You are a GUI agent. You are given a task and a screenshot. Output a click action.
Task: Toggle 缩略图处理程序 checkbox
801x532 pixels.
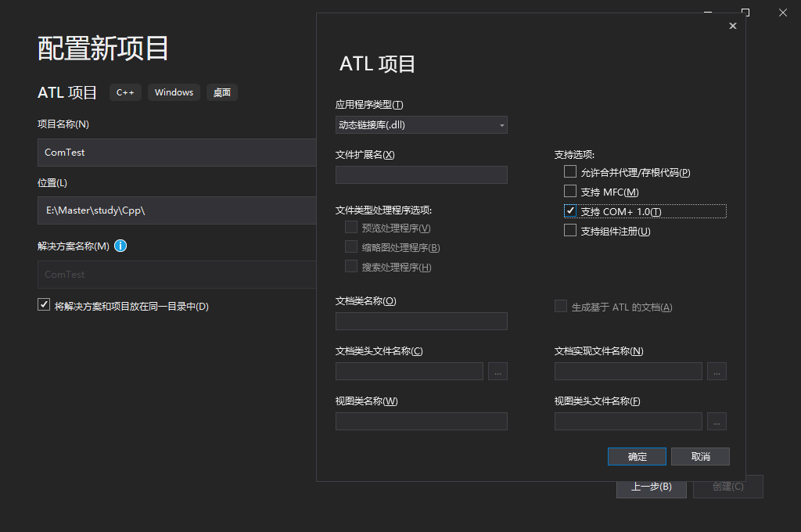pyautogui.click(x=351, y=247)
